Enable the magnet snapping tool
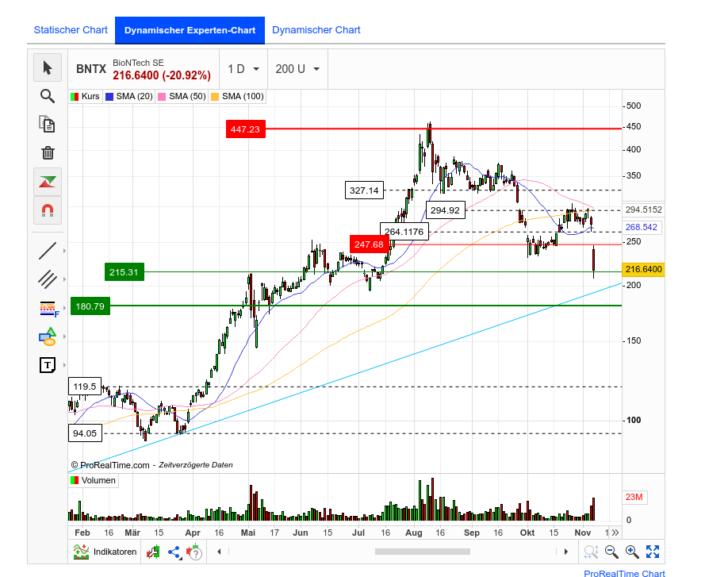This screenshot has width=728, height=577. pos(48,210)
